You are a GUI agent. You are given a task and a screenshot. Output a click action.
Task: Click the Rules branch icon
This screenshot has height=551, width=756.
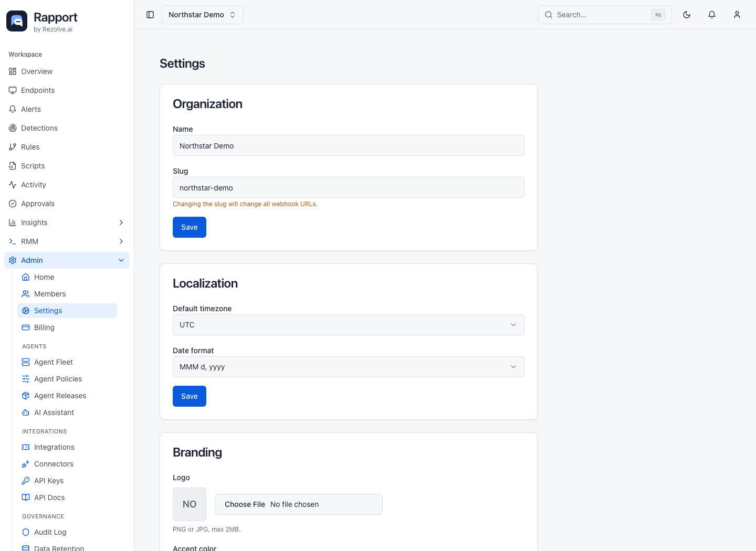coord(13,147)
